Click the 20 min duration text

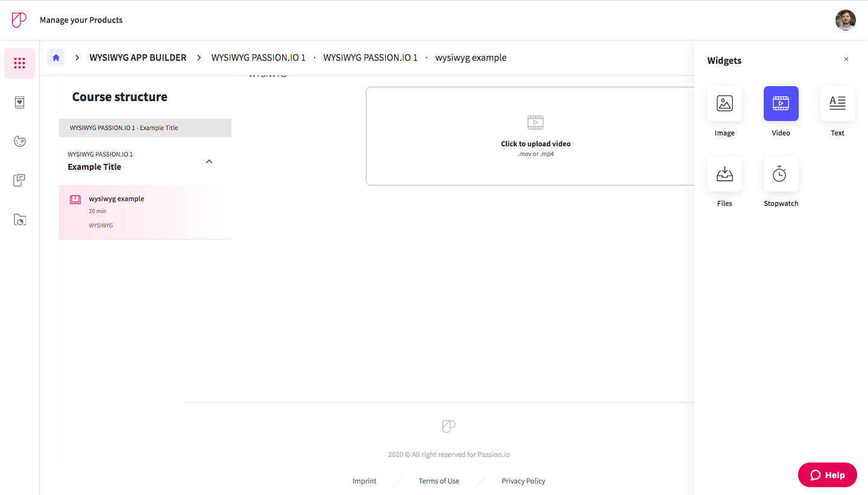point(98,211)
